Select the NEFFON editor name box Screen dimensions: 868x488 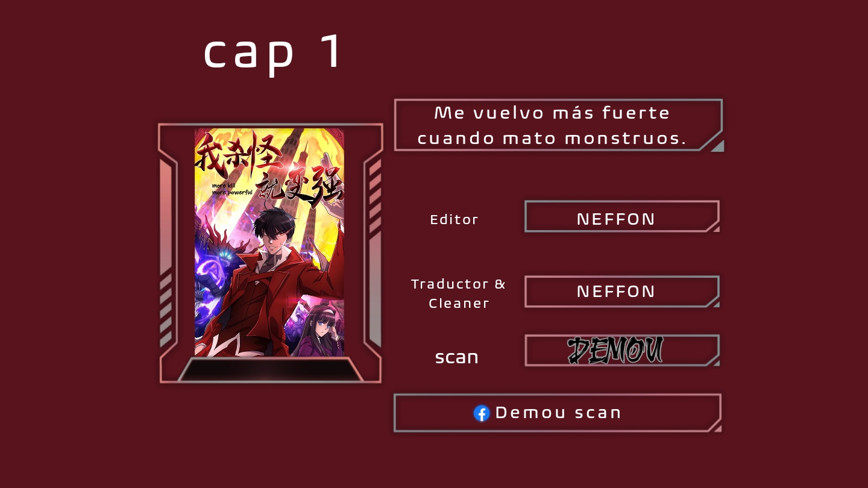(x=622, y=217)
